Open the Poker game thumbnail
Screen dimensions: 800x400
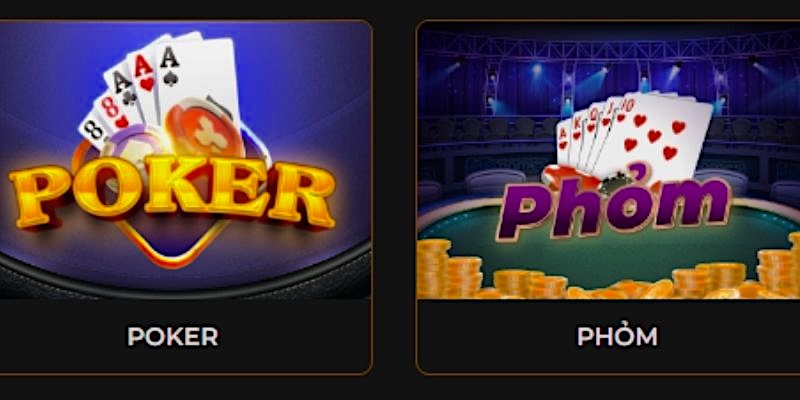point(185,160)
